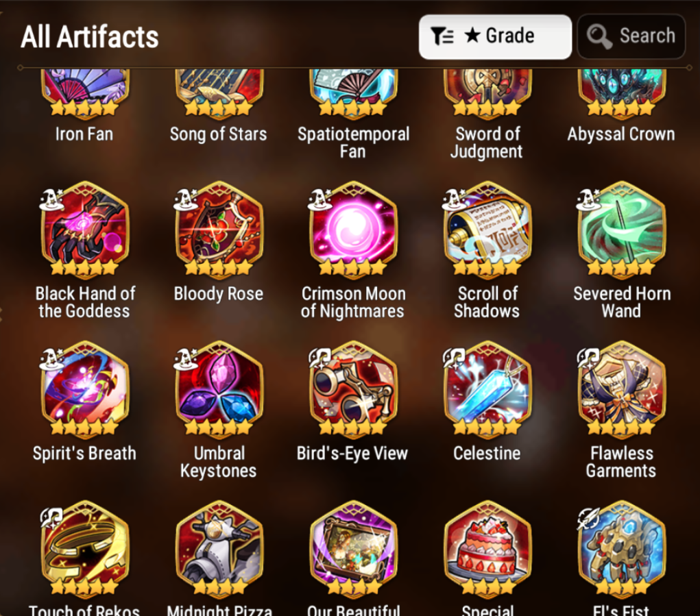The width and height of the screenshot is (700, 616).
Task: Open Our Beautiful painting artifact
Action: coord(353,549)
